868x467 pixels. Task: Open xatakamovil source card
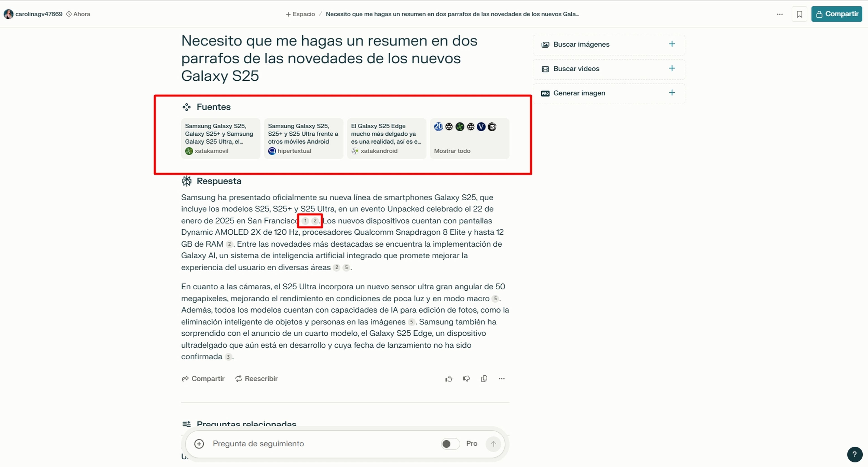pyautogui.click(x=220, y=138)
